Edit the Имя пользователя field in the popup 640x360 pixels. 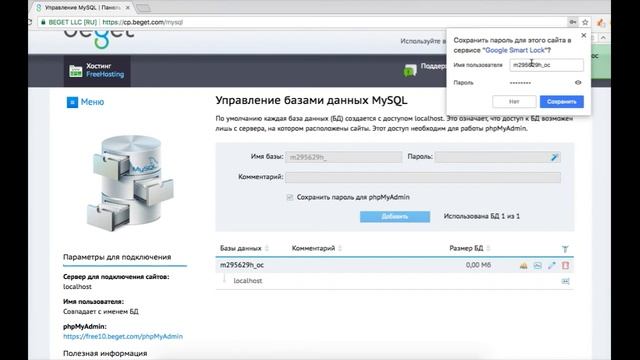(546, 65)
